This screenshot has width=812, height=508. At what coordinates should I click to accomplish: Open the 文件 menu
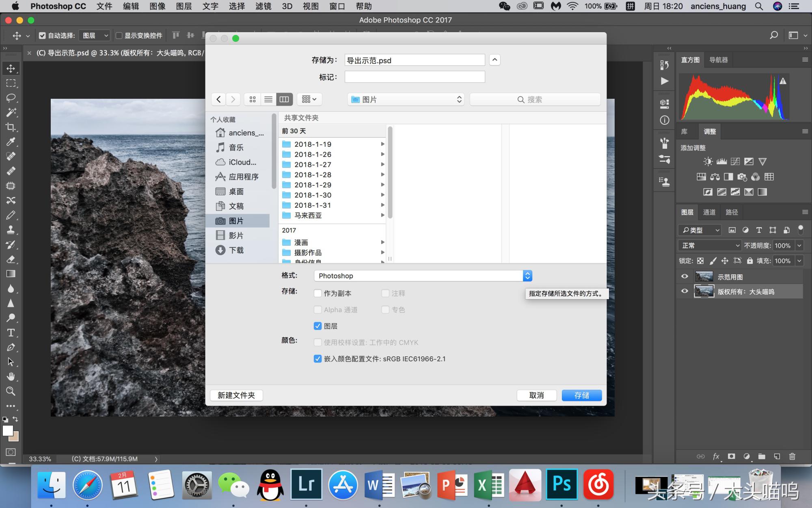coord(104,6)
